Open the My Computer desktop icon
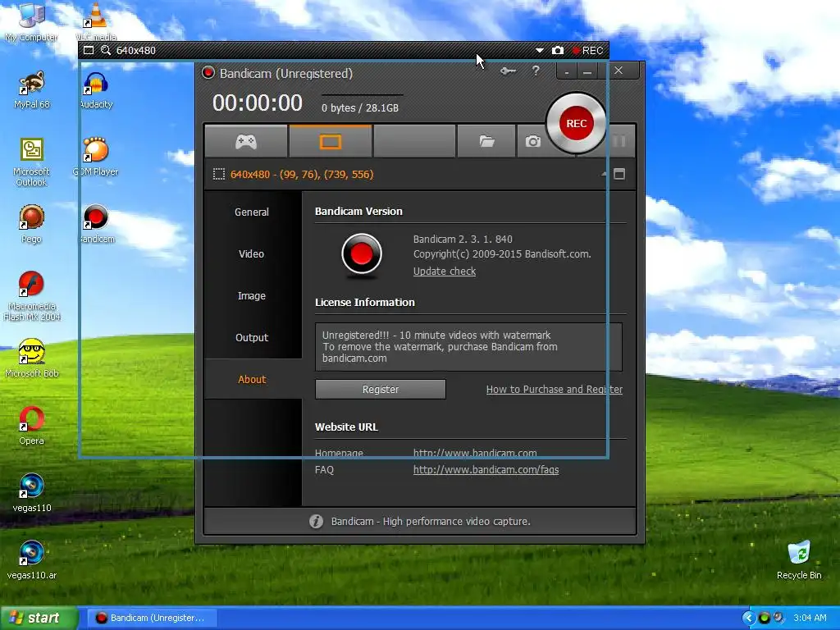The width and height of the screenshot is (840, 630). (x=31, y=21)
